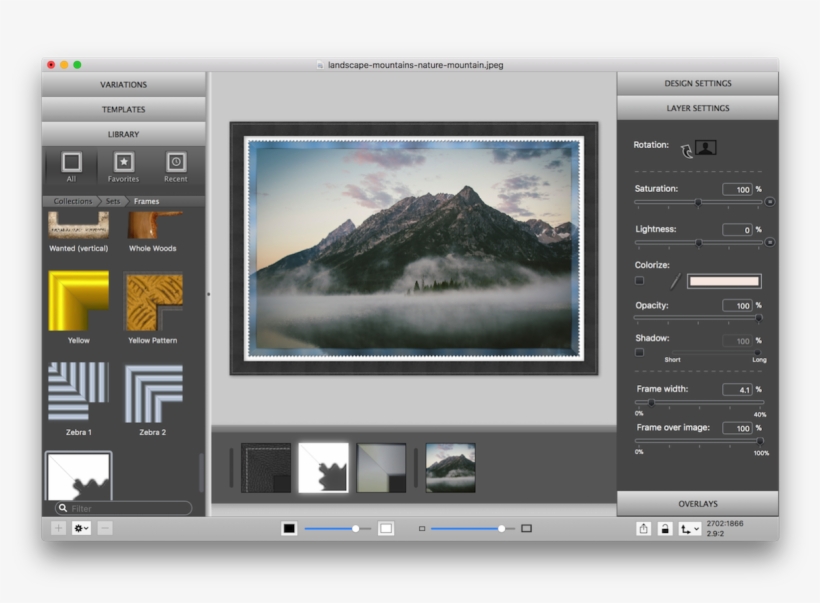Expand the Overlays panel
Viewport: 820px width, 603px height.
[698, 504]
